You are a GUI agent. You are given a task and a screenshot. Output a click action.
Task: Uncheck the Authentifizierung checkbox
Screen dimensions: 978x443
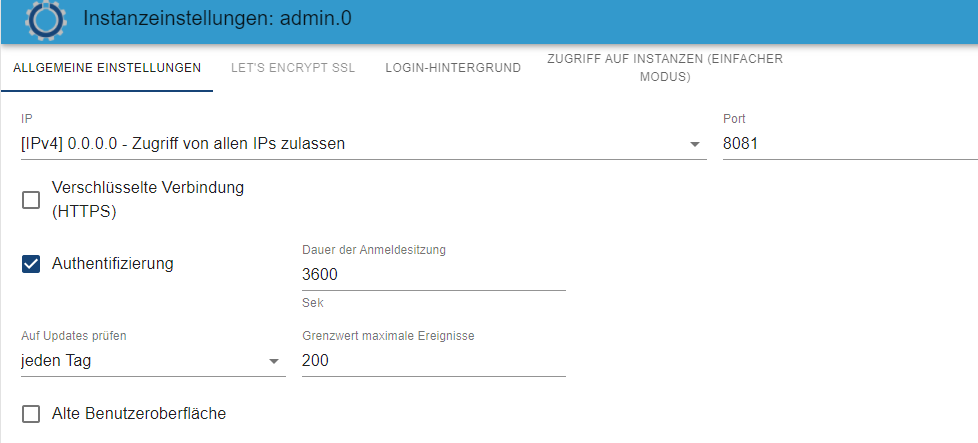click(x=31, y=264)
